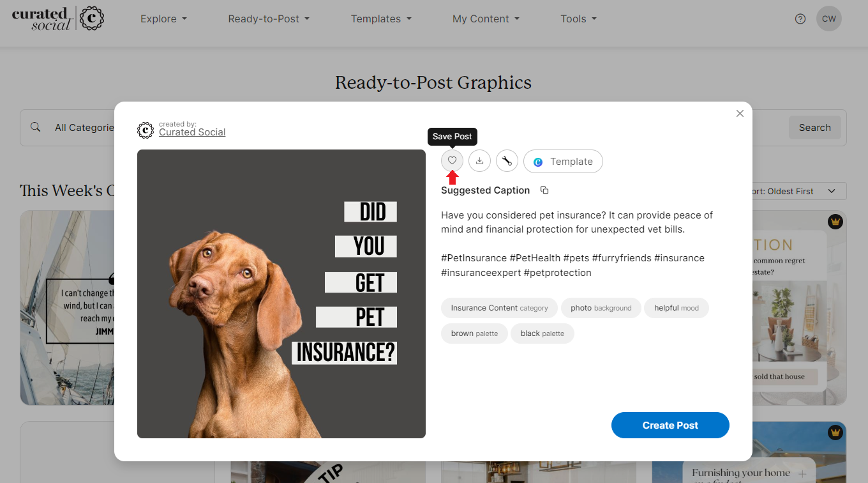Close the post preview modal

[x=740, y=113]
